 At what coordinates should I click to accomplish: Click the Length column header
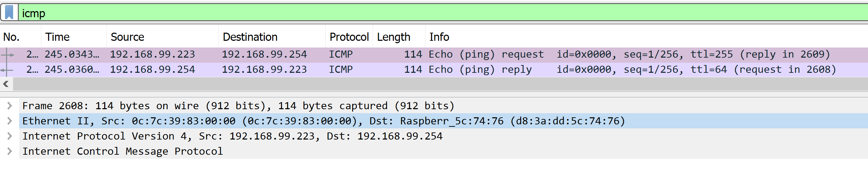tap(399, 37)
